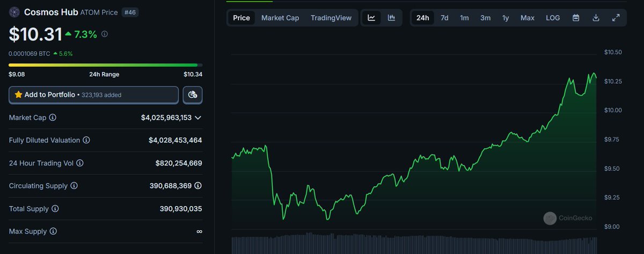Click the portfolio star icon

tap(18, 95)
